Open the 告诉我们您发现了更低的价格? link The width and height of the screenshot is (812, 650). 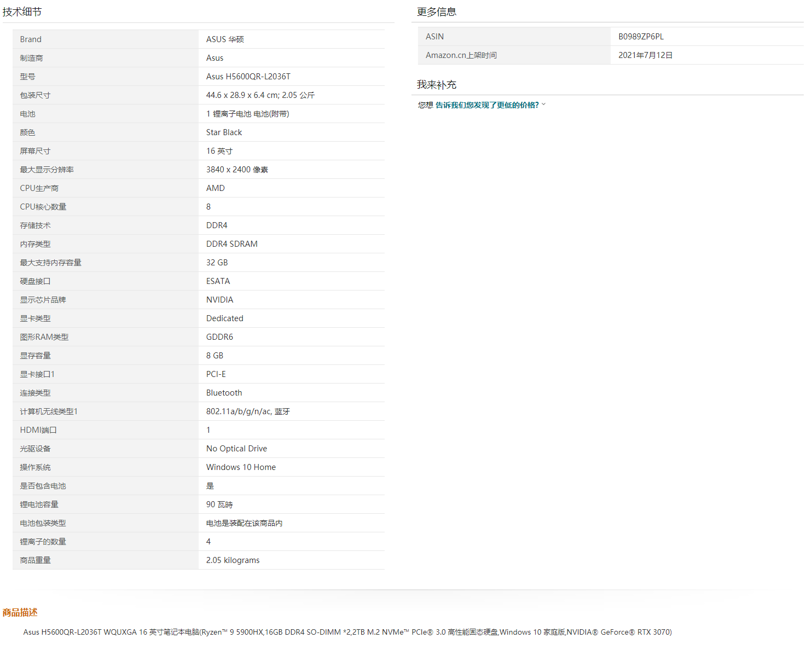point(487,105)
